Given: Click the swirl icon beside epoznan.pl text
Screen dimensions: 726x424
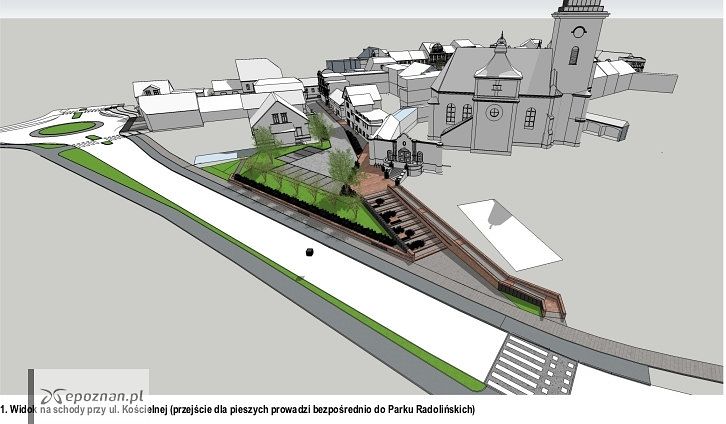Looking at the screenshot, I should tap(50, 397).
